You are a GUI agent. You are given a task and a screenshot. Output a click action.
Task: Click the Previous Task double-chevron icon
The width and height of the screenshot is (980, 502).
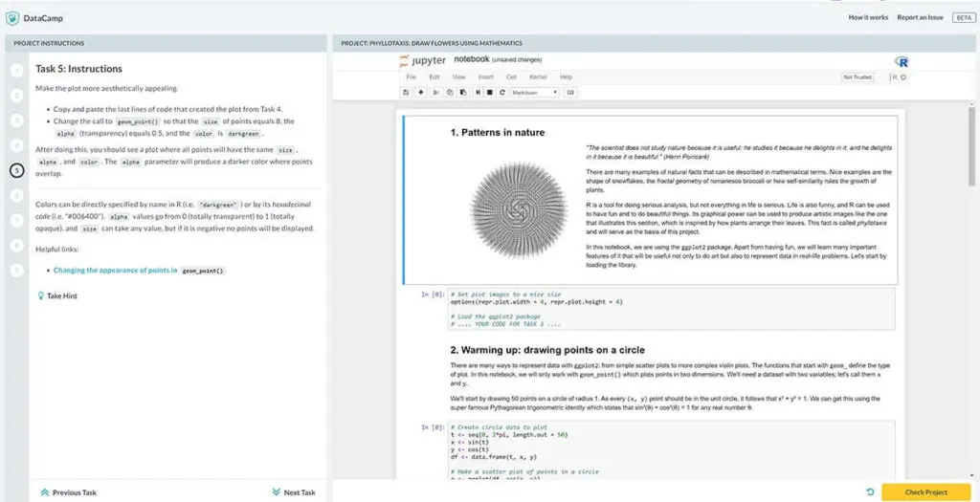pos(44,492)
